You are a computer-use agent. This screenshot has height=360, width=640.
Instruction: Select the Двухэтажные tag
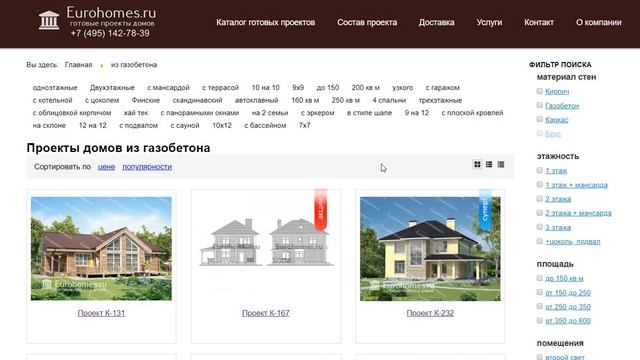112,88
